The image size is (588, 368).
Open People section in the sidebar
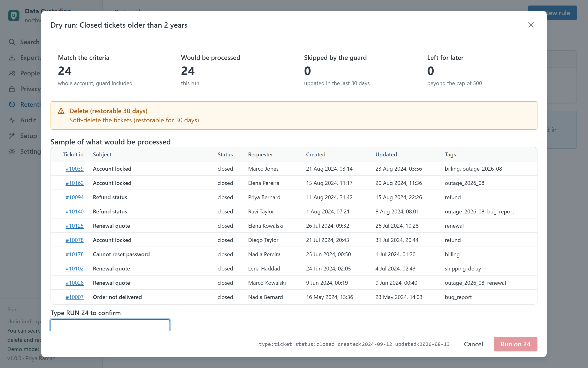pyautogui.click(x=30, y=73)
